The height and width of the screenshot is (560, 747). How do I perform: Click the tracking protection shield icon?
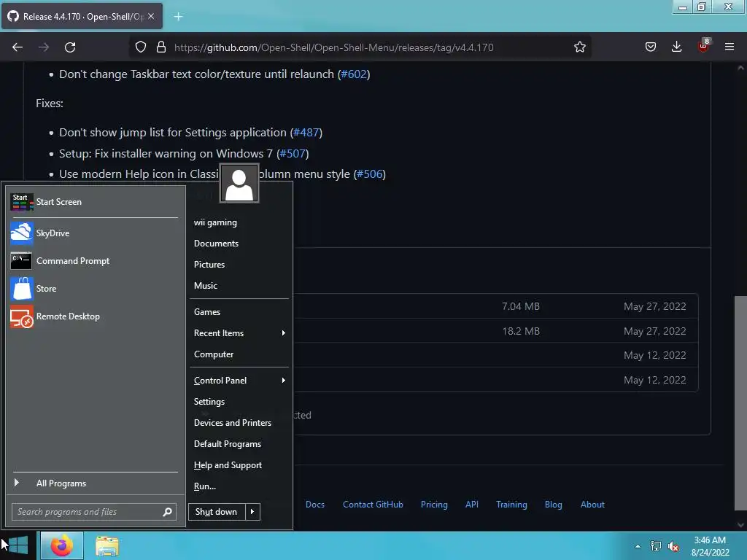coord(141,47)
